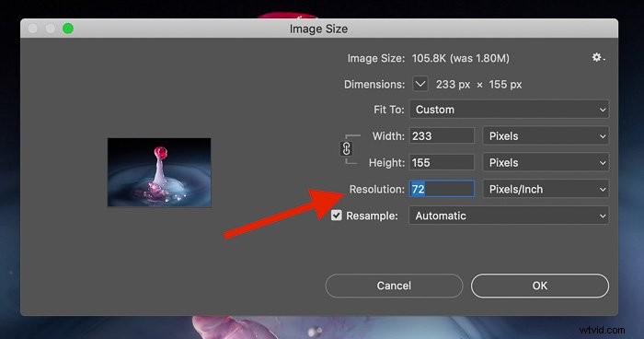Open the Height units Pixels dropdown
This screenshot has height=339, width=644.
click(x=546, y=162)
